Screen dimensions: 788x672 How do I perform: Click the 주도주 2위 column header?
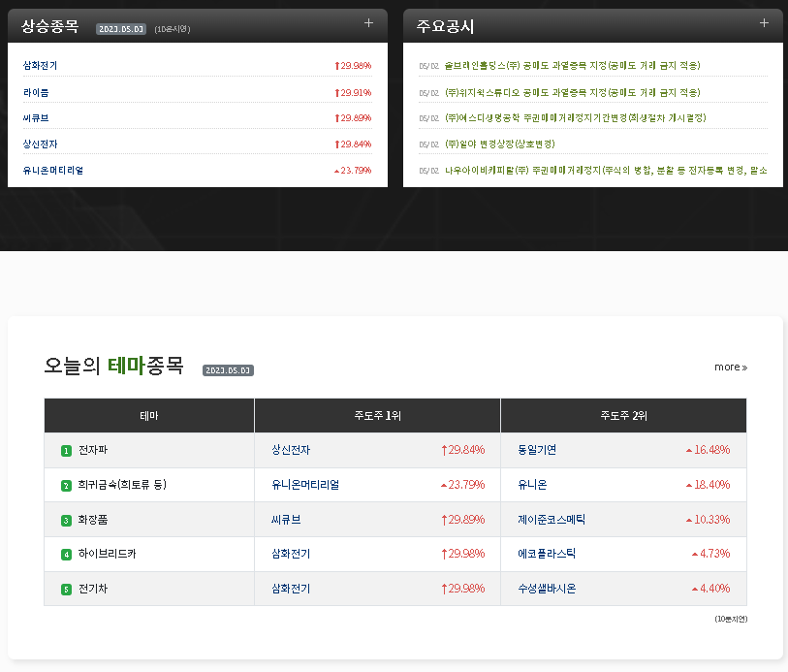coord(623,416)
